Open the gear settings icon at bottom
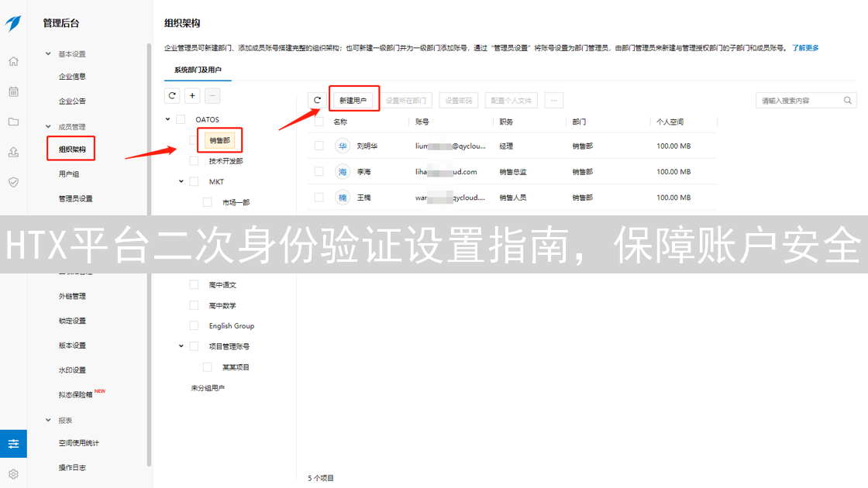This screenshot has width=868, height=488. pyautogui.click(x=13, y=474)
